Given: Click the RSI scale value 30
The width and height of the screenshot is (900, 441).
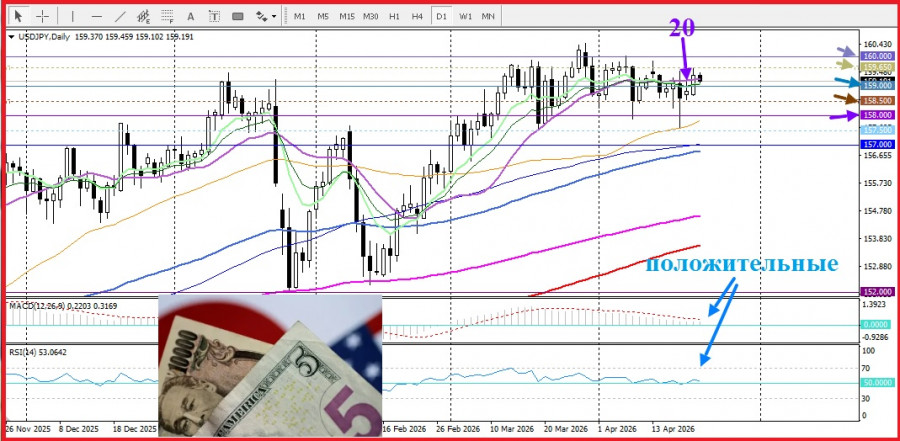Looking at the screenshot, I should pos(867,398).
